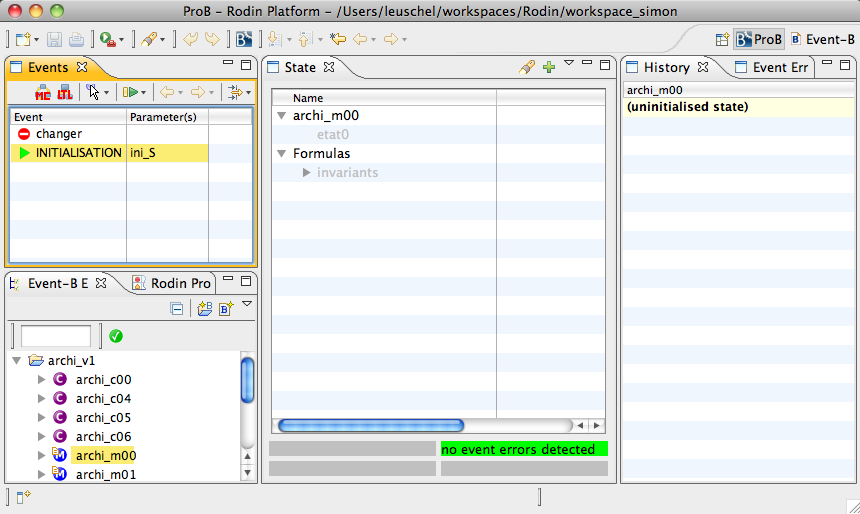Click the green checkmark filter icon

(x=116, y=336)
